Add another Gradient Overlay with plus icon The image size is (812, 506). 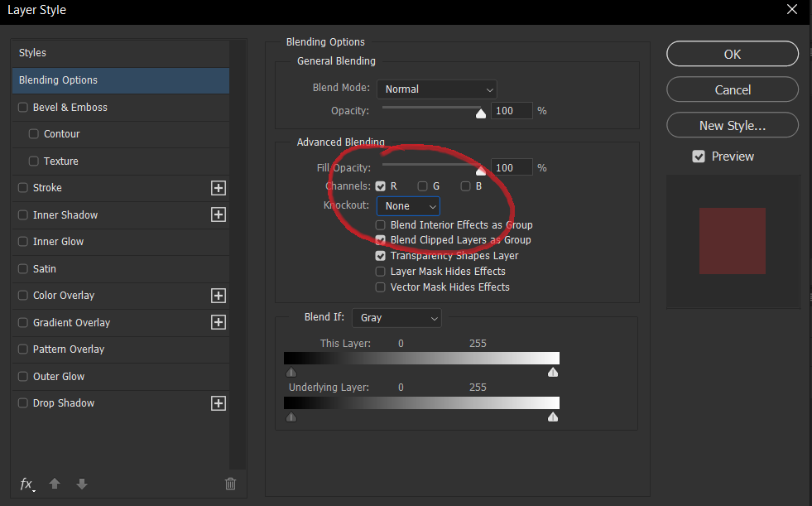(219, 322)
